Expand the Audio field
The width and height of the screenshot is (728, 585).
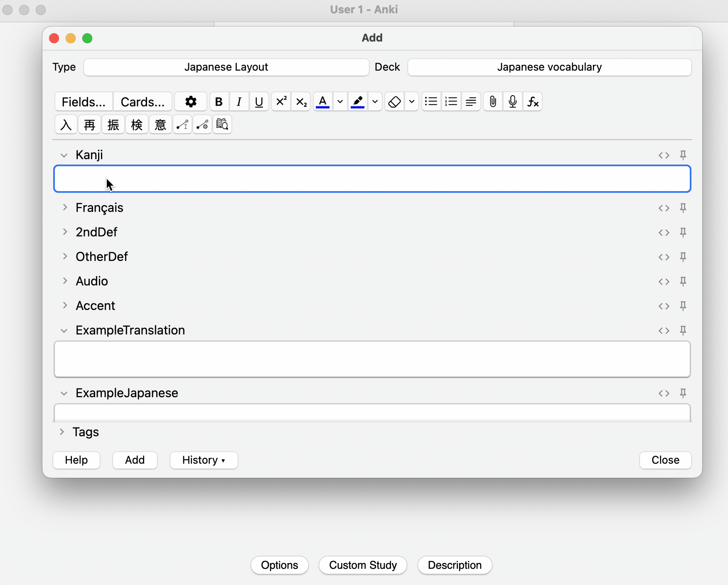pos(65,281)
